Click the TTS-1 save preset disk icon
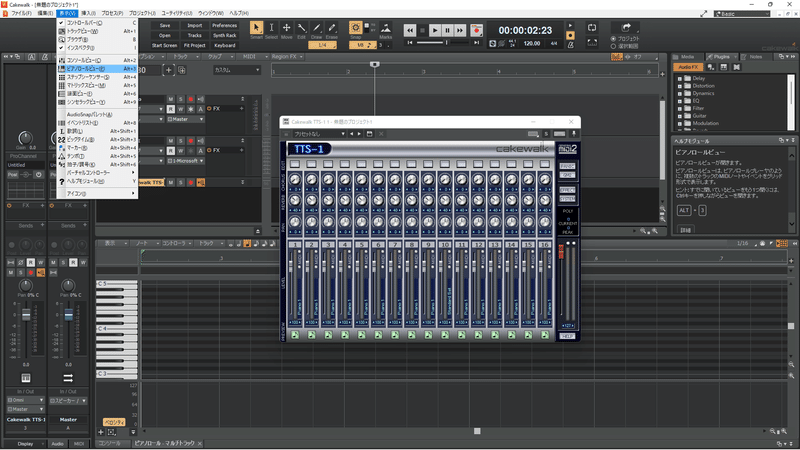Image resolution: width=800 pixels, height=450 pixels. (369, 134)
